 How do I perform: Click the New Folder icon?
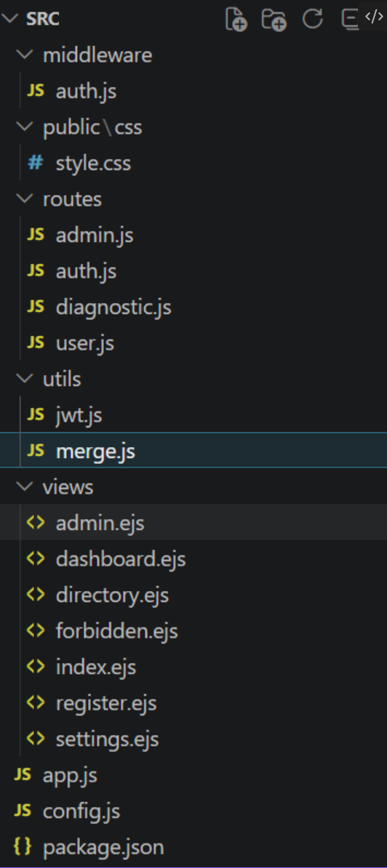pos(274,20)
